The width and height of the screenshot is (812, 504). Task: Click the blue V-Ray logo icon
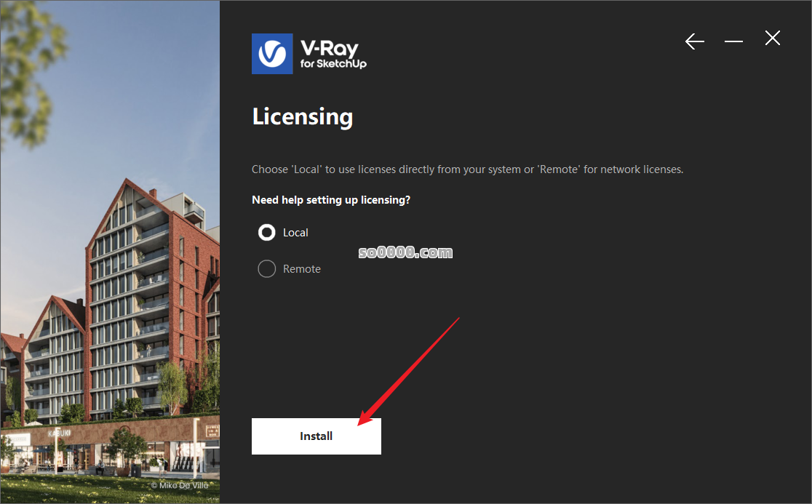(272, 54)
